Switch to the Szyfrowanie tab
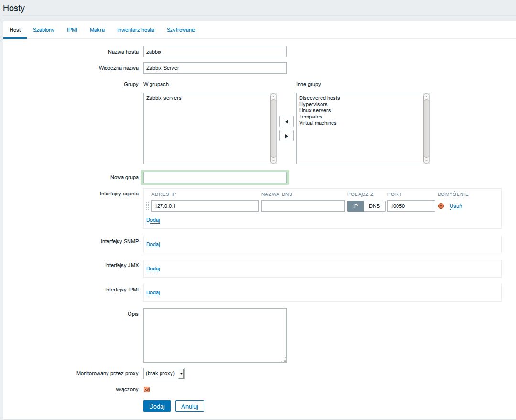Screen dimensions: 516x420 [181, 30]
